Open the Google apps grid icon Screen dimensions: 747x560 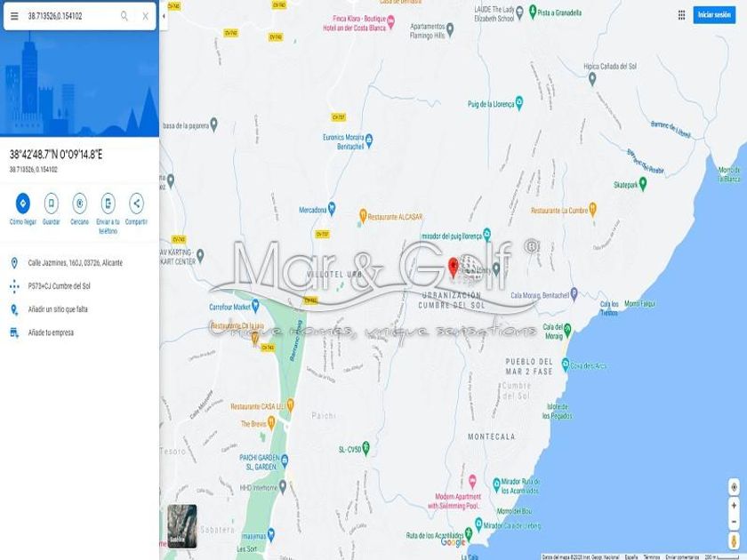point(682,15)
